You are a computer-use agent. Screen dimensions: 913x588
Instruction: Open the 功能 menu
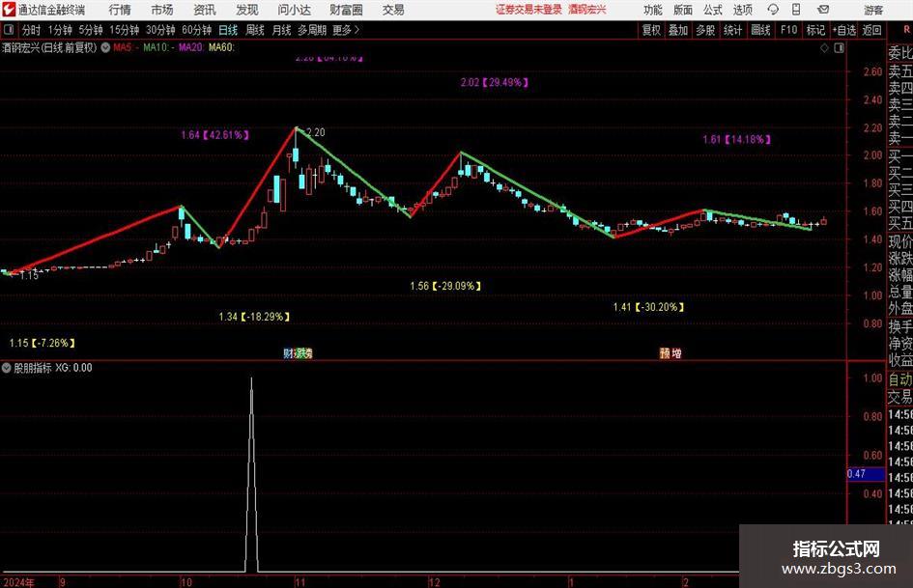coord(653,10)
